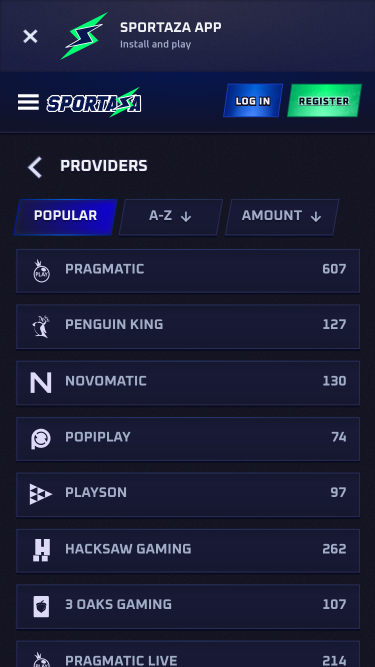Tap the green lightning Sportaza app icon
The height and width of the screenshot is (667, 375).
pyautogui.click(x=84, y=36)
